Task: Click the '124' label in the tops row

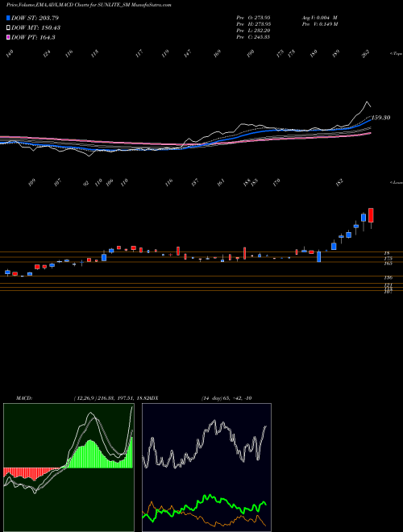Action: point(47,54)
